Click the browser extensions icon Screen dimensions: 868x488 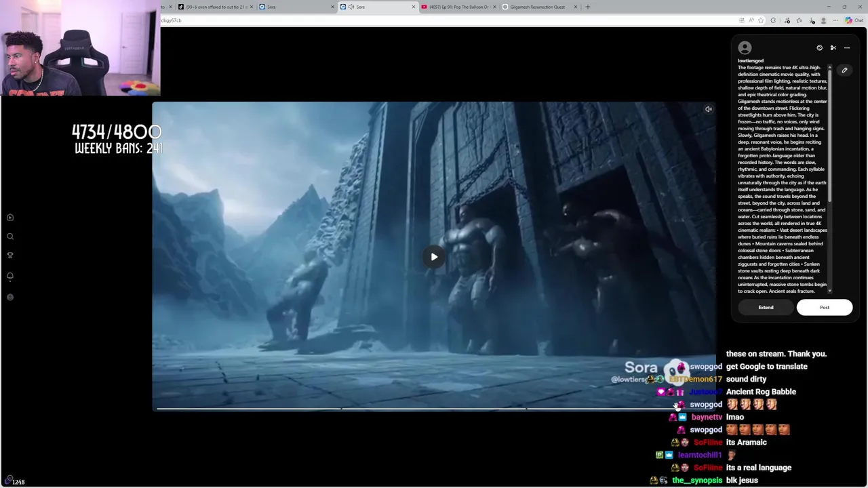(x=773, y=20)
